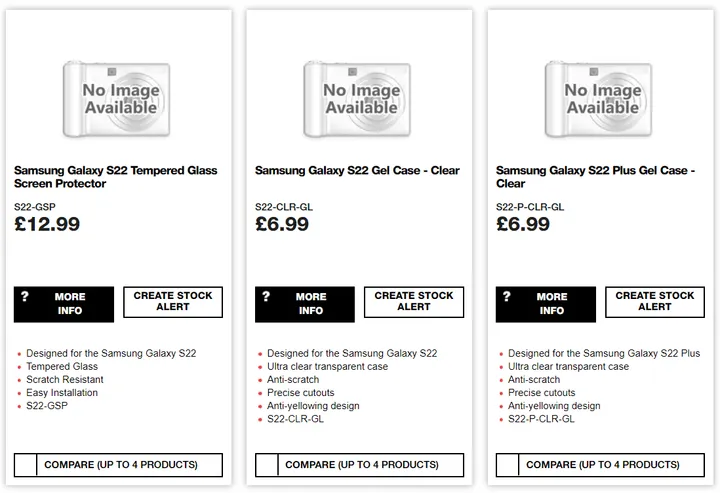Click SKU code S22-P-CLR-GL under the Plus case title
This screenshot has height=493, width=720.
point(530,207)
